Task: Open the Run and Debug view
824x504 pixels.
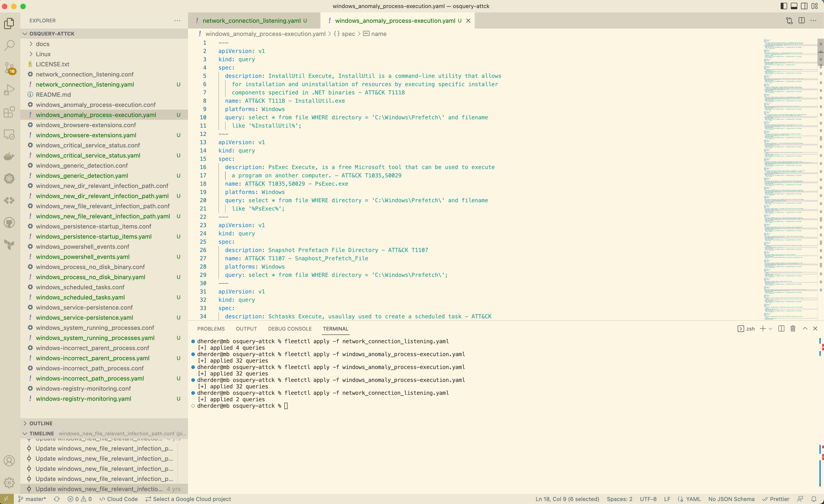Action: point(9,90)
